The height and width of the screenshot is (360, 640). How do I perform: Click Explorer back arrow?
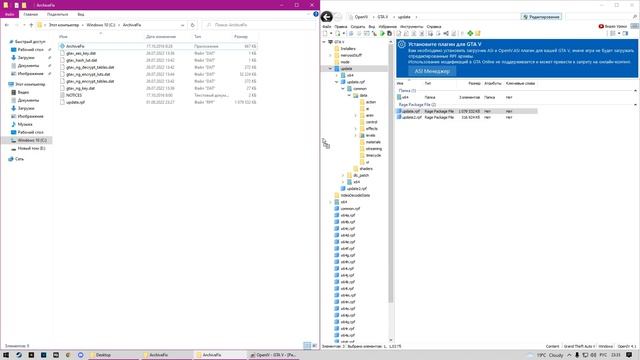(x=7, y=25)
